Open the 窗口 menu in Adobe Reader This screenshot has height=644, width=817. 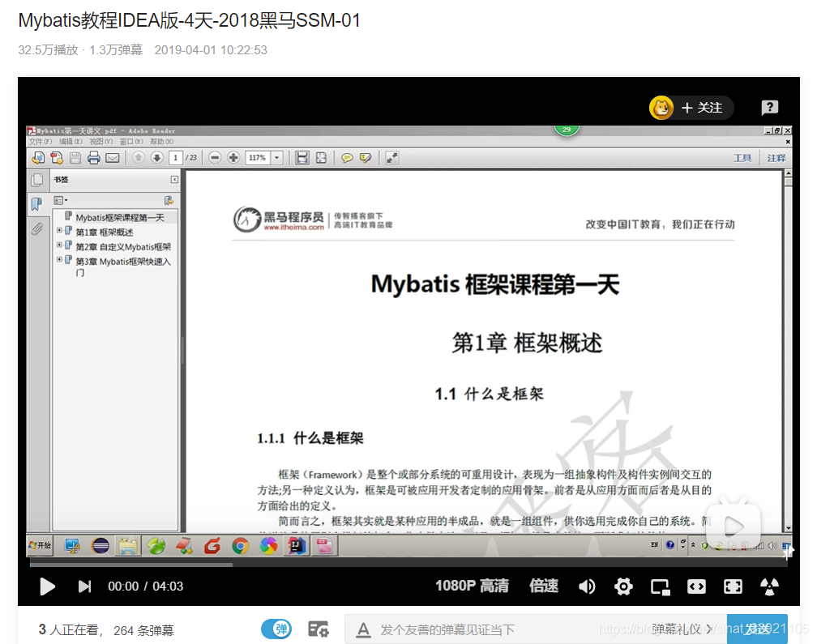[131, 142]
